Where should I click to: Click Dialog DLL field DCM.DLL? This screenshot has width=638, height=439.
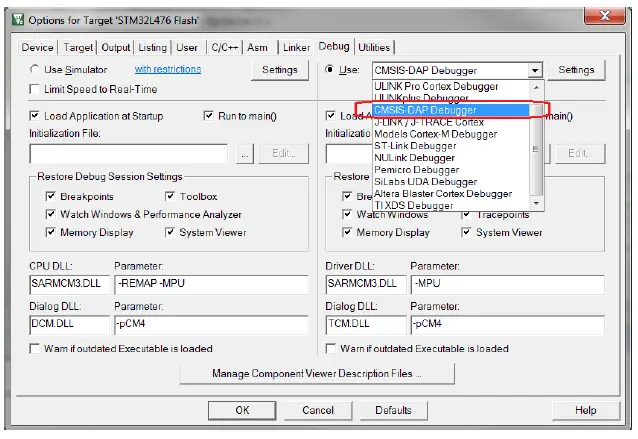point(69,324)
